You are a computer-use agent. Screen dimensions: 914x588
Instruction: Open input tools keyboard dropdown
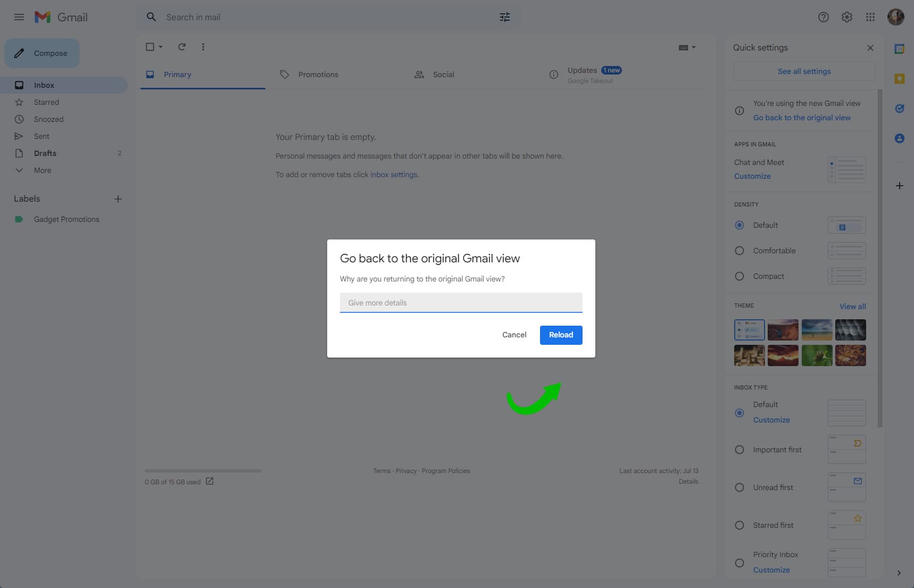pyautogui.click(x=693, y=47)
